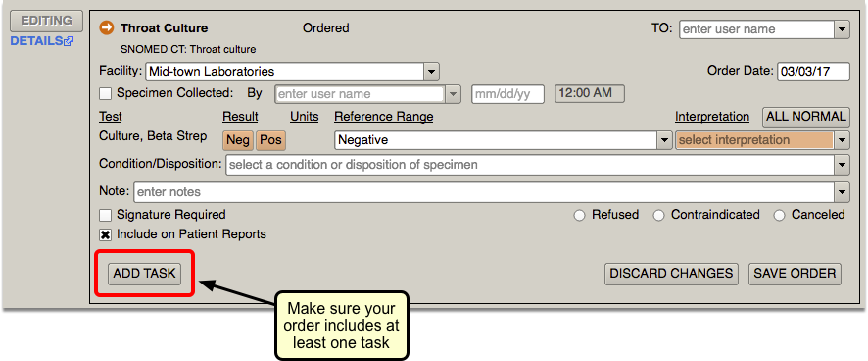Viewport: 868px width, 361px height.
Task: Click the Culture, Beta Strep test name
Action: (x=153, y=136)
